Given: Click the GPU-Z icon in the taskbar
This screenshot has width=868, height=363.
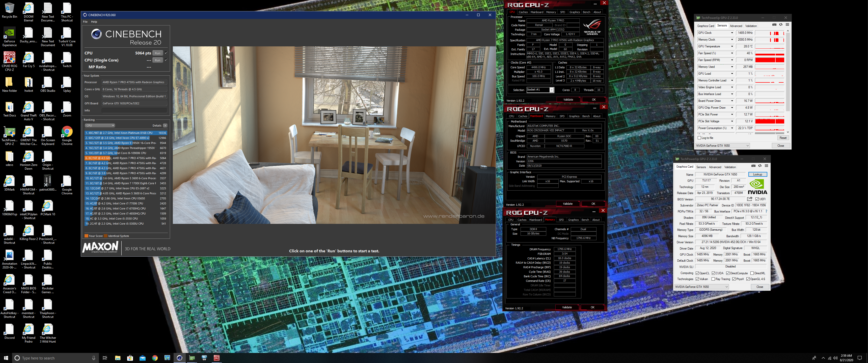Looking at the screenshot, I should coord(192,358).
